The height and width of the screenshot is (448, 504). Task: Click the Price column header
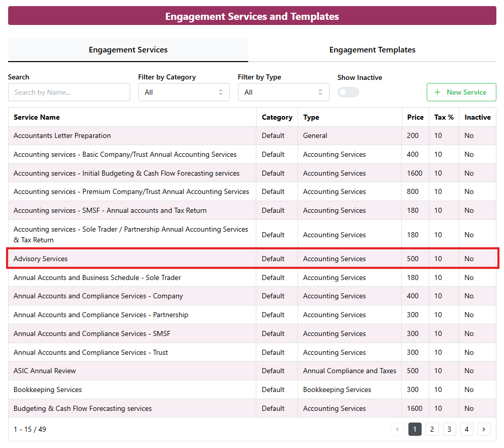(x=415, y=117)
